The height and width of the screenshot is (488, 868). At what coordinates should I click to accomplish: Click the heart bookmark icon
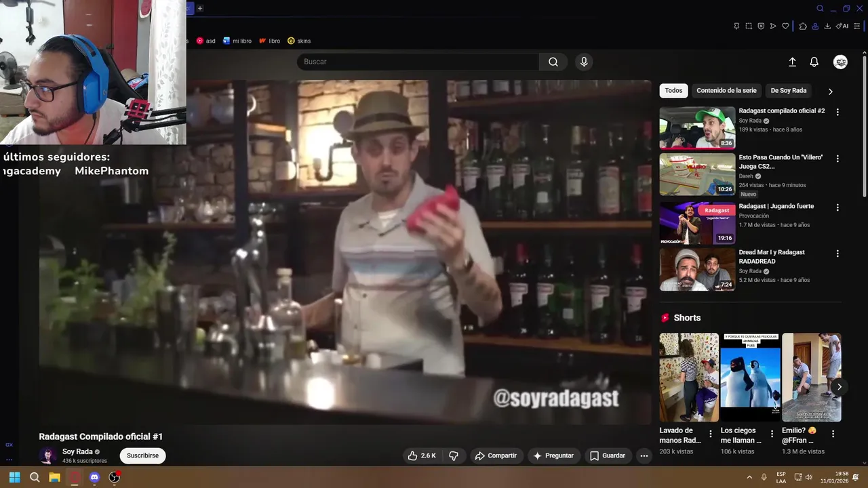785,26
